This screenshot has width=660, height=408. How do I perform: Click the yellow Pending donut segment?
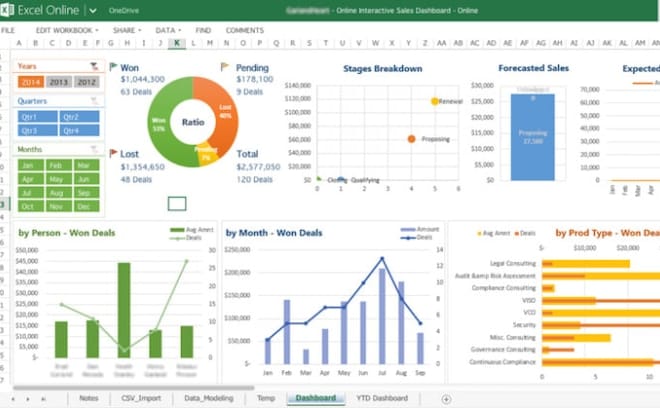(x=207, y=156)
